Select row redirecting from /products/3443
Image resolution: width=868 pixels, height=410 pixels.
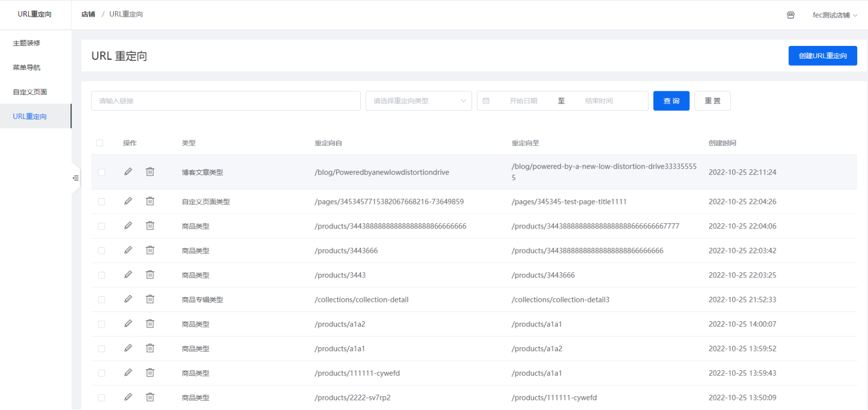click(x=102, y=275)
